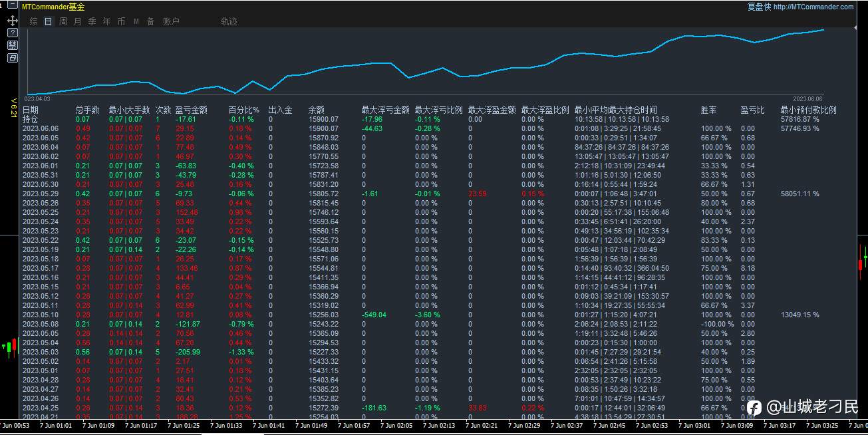Viewport: 868px width, 435px height.
Task: Click the 最大浮亏比例 column header
Action: pos(439,110)
